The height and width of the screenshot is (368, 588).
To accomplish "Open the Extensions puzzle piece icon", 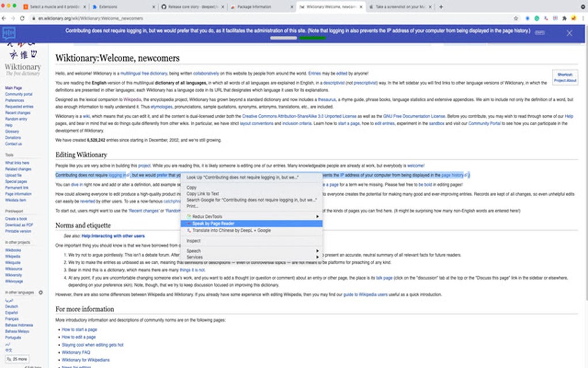I will tap(564, 18).
